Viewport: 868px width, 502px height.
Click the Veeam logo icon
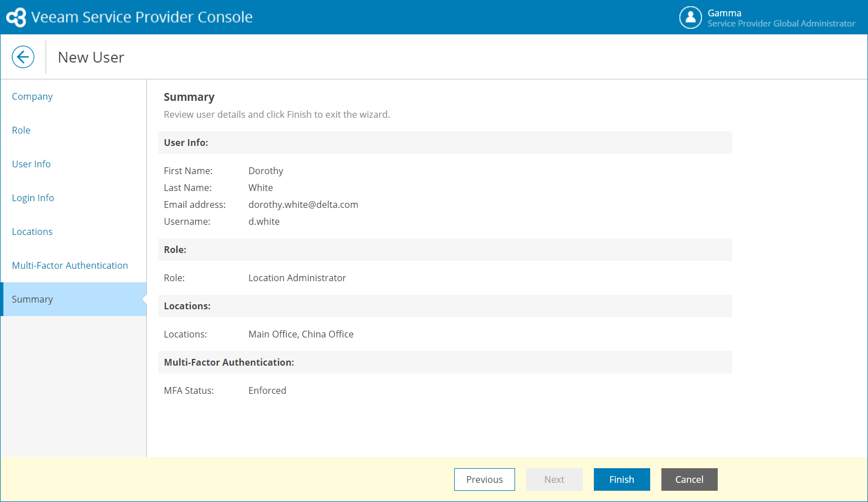tap(16, 17)
